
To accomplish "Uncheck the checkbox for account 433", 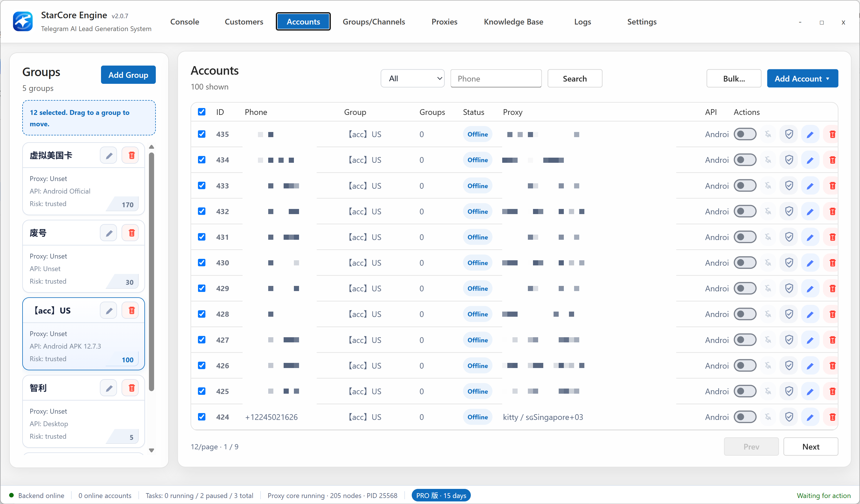I will pyautogui.click(x=202, y=186).
